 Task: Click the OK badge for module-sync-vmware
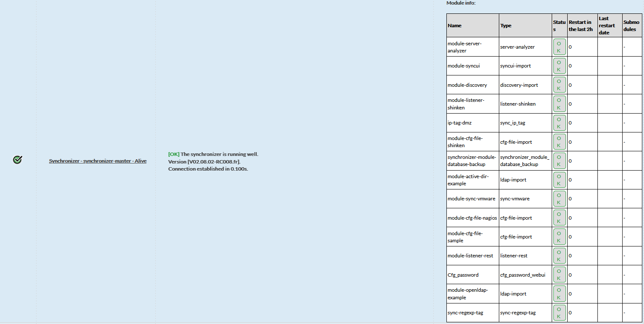(x=559, y=199)
